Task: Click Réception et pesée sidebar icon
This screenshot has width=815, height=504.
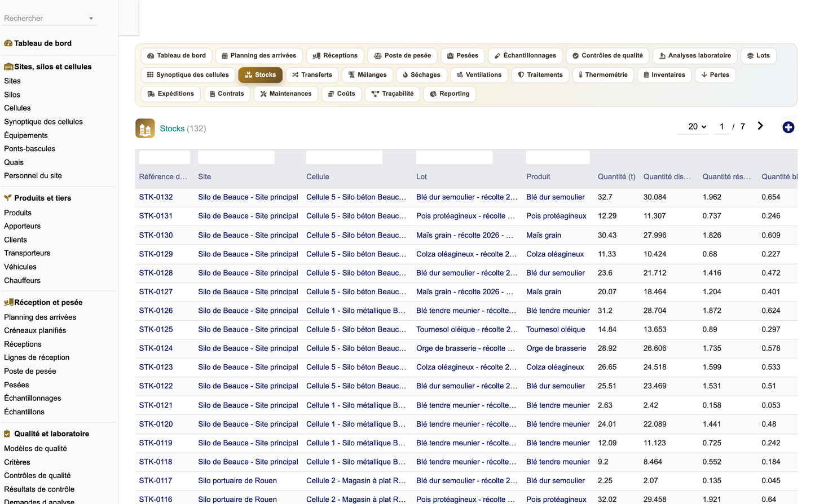Action: click(8, 302)
